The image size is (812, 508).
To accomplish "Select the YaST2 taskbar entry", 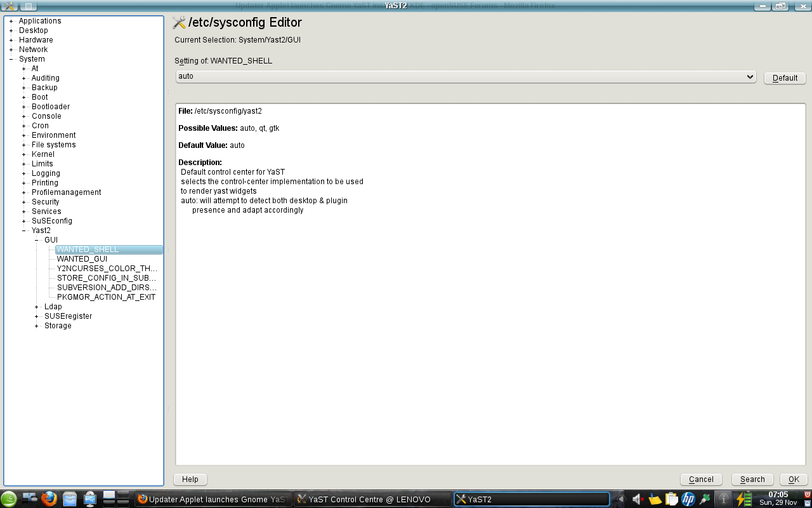I will [x=532, y=499].
